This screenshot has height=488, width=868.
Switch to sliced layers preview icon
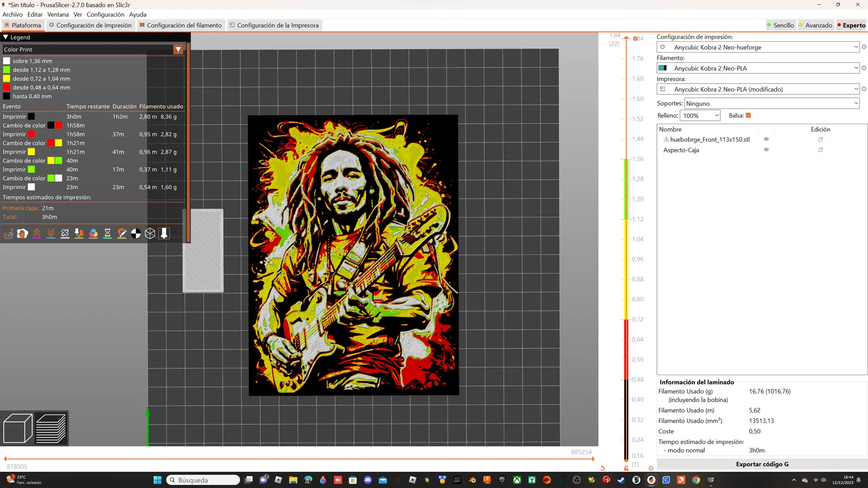(x=51, y=428)
